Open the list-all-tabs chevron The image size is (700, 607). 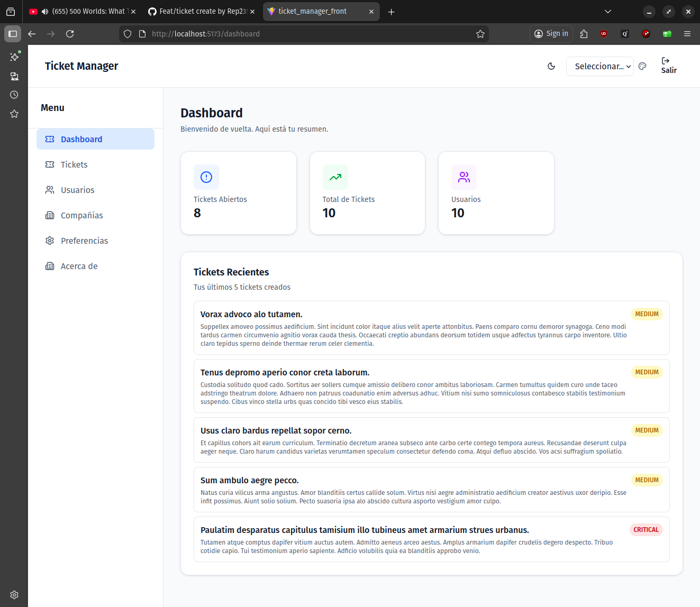(x=607, y=11)
